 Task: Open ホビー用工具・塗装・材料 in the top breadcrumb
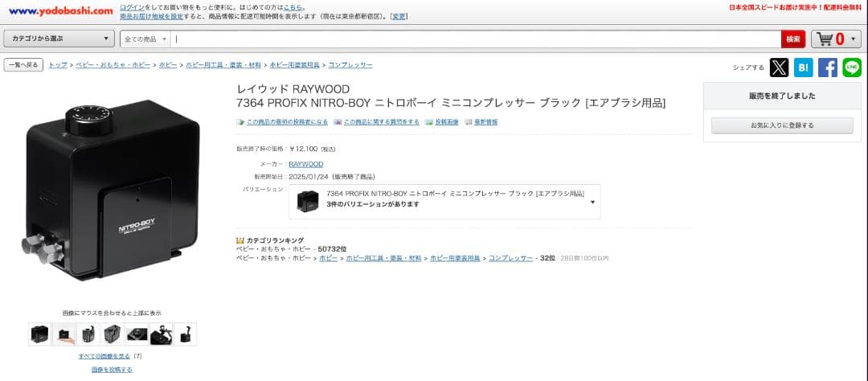[x=223, y=65]
